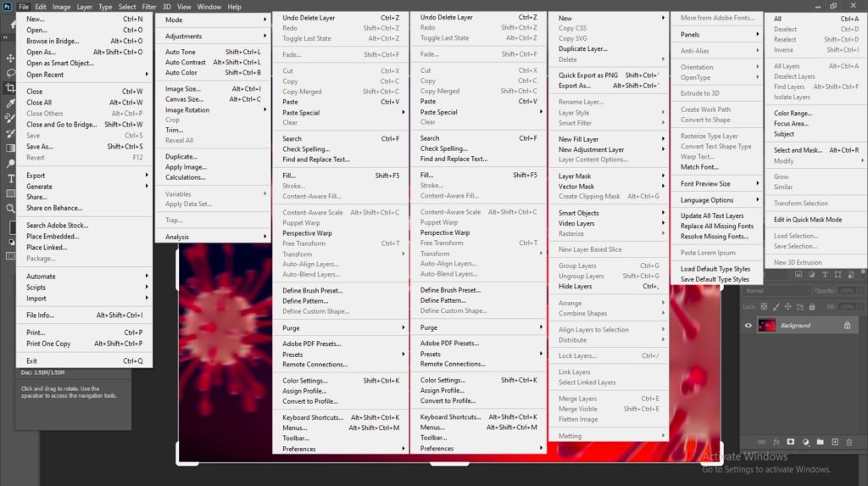Image resolution: width=868 pixels, height=486 pixels.
Task: Delete layer with trash icon
Action: click(x=849, y=442)
